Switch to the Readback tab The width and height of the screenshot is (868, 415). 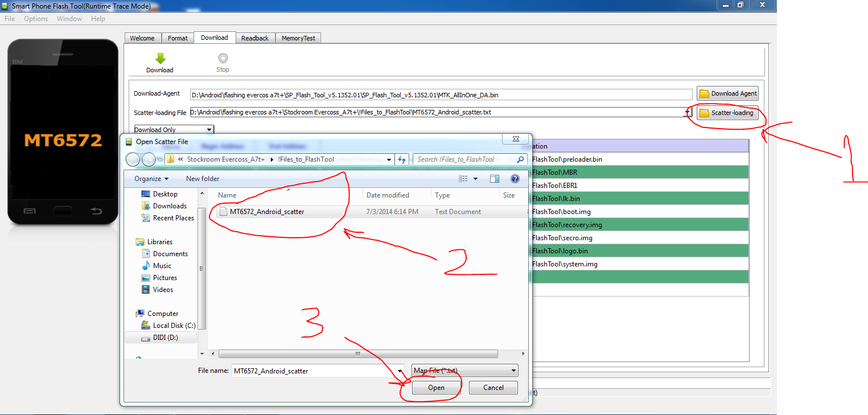[255, 38]
